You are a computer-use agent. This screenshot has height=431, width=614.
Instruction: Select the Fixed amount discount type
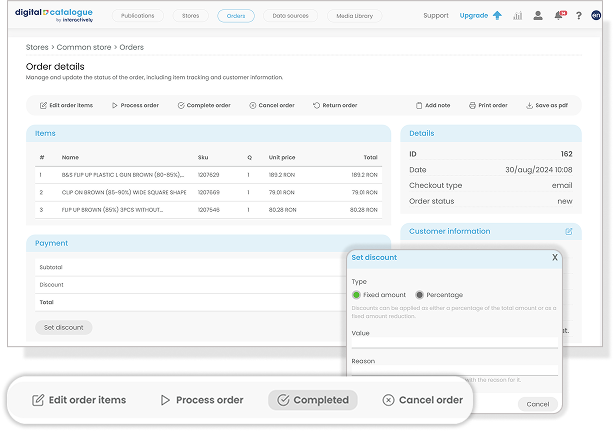click(357, 295)
